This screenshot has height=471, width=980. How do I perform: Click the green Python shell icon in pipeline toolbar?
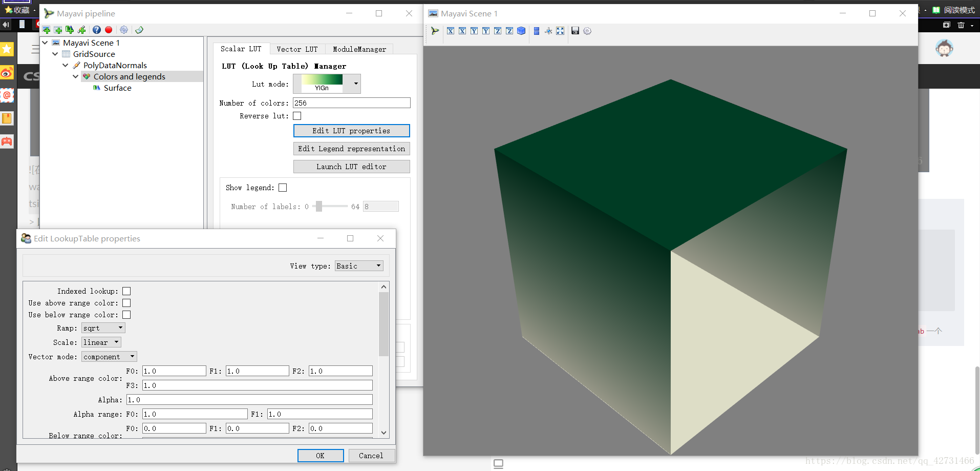tap(139, 30)
